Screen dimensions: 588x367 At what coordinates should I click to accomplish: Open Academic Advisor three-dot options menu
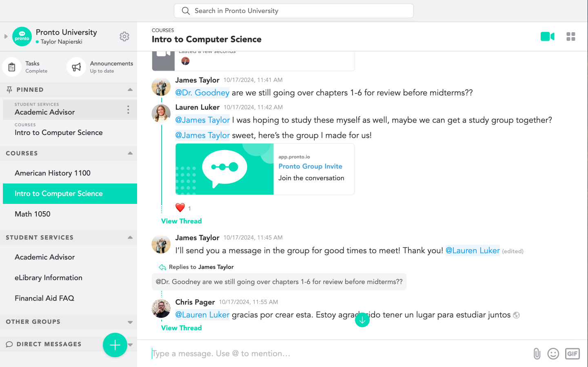[x=128, y=110]
